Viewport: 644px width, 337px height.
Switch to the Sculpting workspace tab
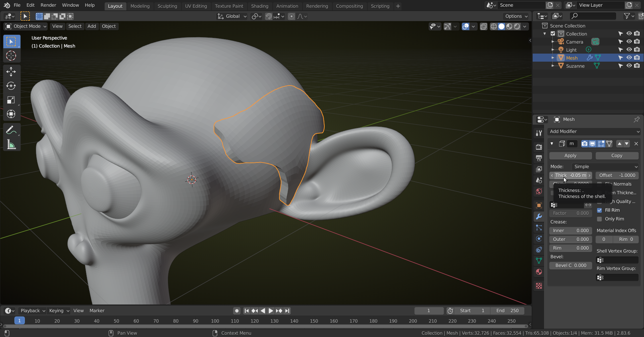coord(167,6)
